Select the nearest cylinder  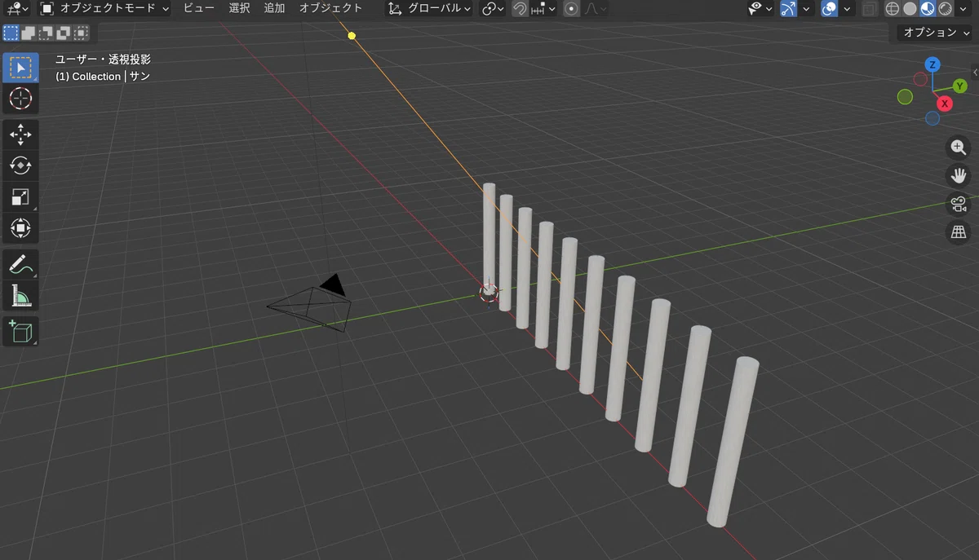click(x=732, y=442)
